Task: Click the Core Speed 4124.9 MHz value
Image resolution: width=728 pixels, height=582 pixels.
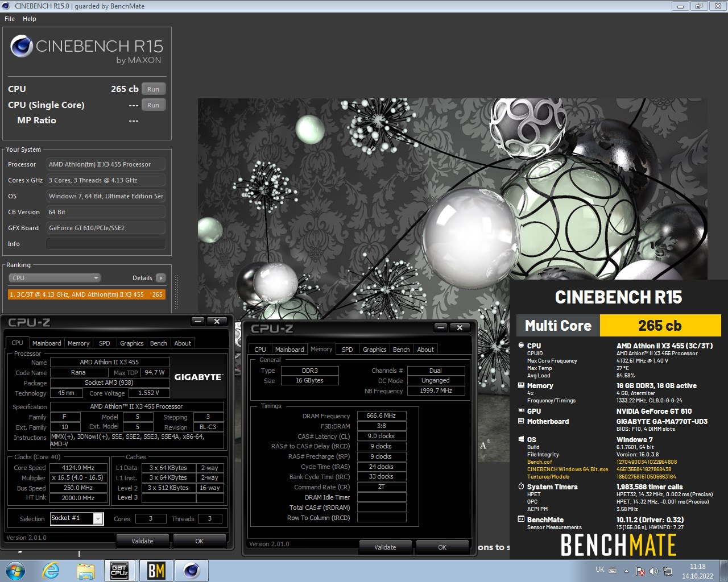Action: tap(78, 468)
